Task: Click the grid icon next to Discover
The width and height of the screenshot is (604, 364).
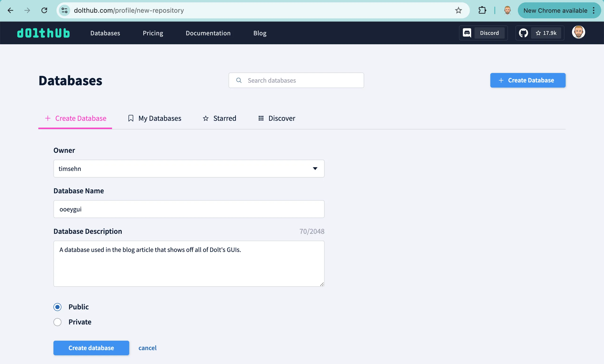Action: tap(261, 118)
